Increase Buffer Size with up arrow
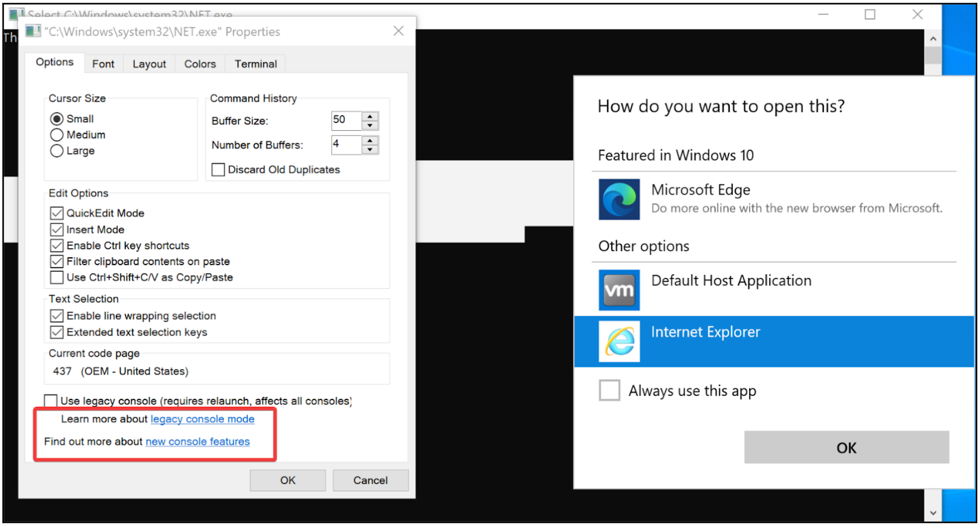980x526 pixels. coord(370,116)
